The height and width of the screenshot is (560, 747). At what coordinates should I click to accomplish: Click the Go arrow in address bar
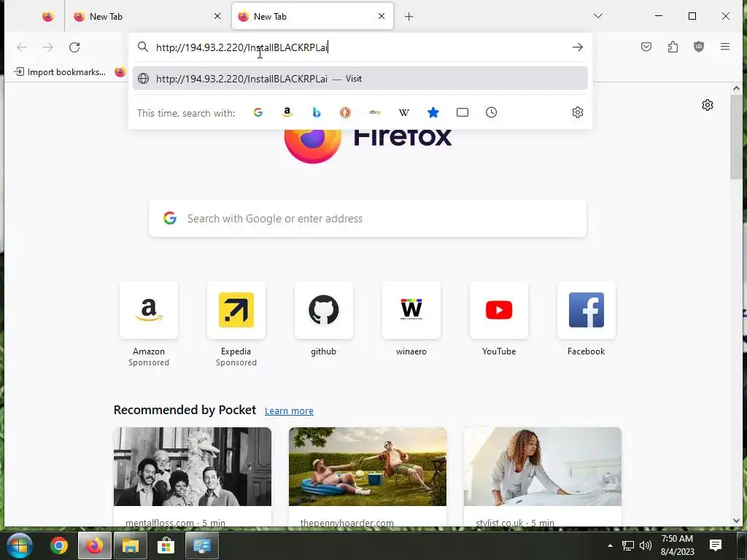coord(578,47)
